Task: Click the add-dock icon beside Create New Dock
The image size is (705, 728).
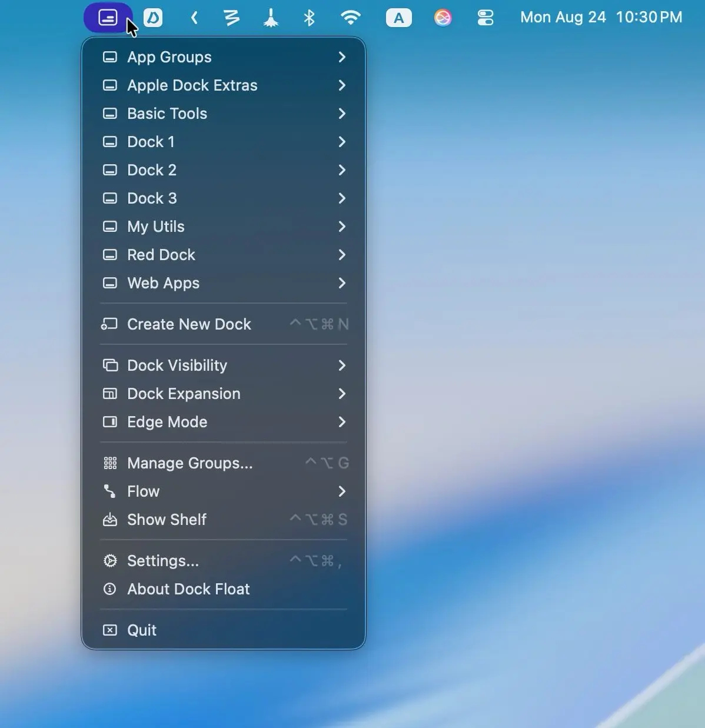Action: pyautogui.click(x=109, y=324)
